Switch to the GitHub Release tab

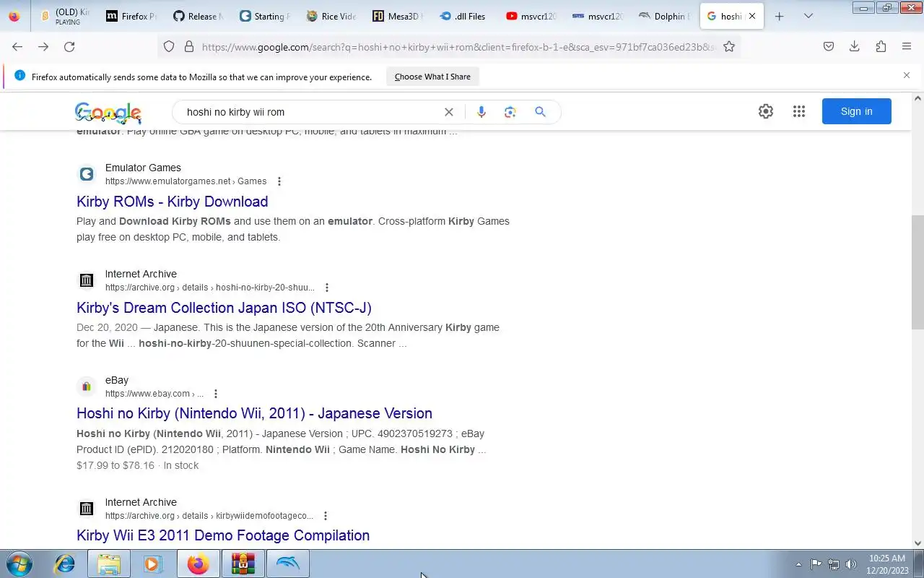(197, 16)
